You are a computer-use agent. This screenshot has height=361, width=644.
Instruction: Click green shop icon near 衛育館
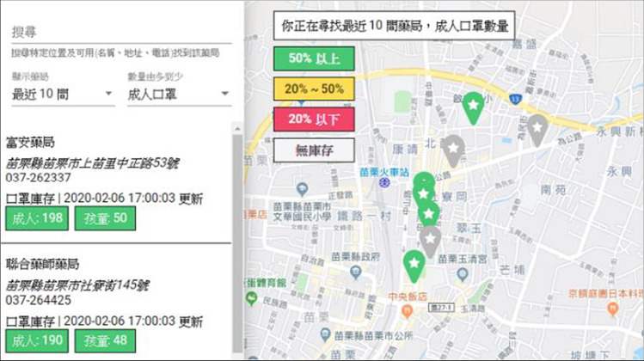[251, 298]
